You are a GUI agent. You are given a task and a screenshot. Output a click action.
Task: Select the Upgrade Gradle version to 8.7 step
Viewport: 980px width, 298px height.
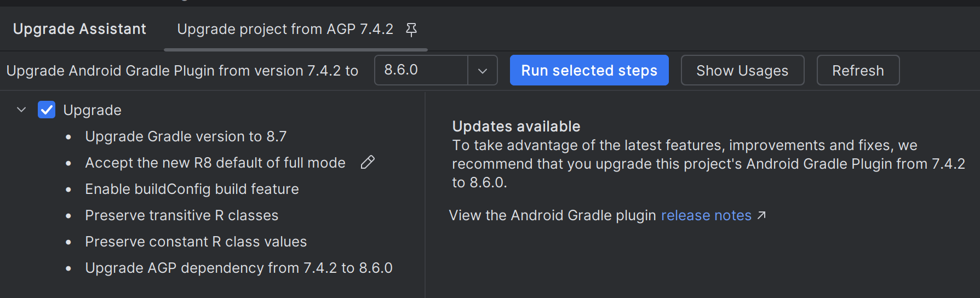coord(186,136)
